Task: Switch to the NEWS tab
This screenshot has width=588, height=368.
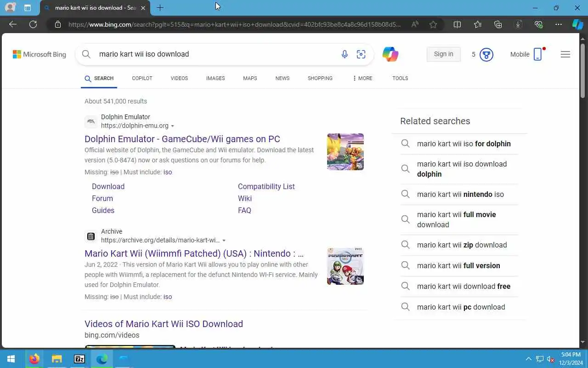Action: pos(283,78)
